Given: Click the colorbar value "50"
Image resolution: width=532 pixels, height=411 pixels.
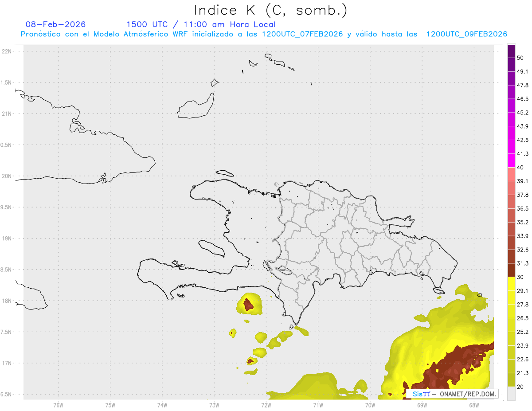Looking at the screenshot, I should (520, 58).
